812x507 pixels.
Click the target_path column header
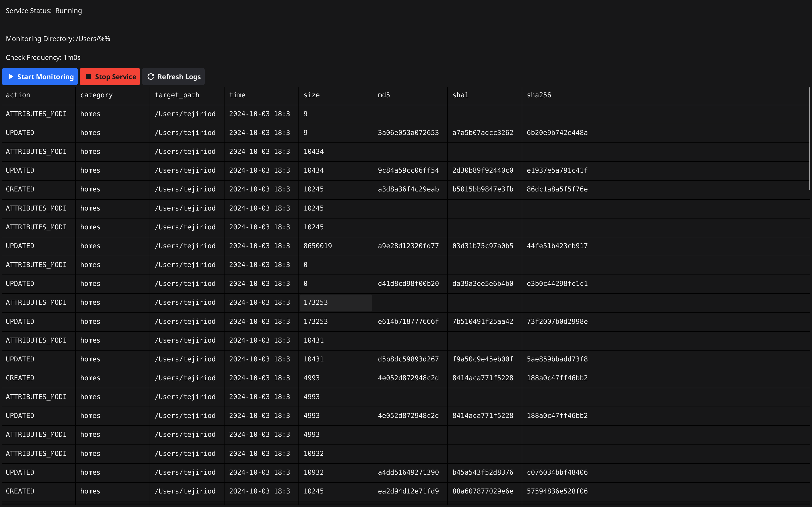[177, 95]
